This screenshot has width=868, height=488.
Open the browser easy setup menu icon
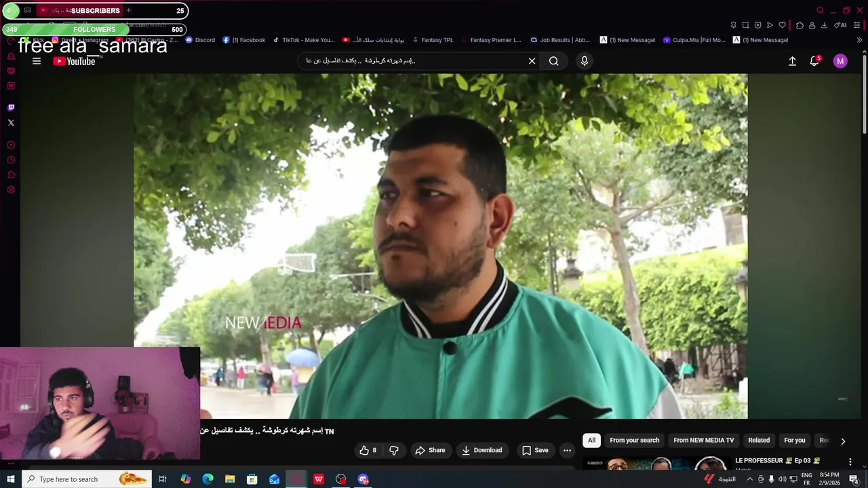click(x=857, y=25)
